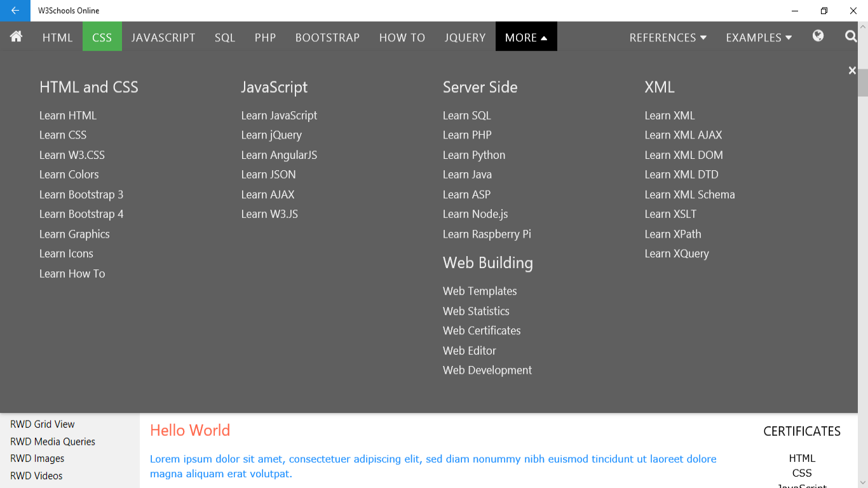The image size is (868, 488).
Task: Click the search magnifier icon
Action: pos(851,37)
